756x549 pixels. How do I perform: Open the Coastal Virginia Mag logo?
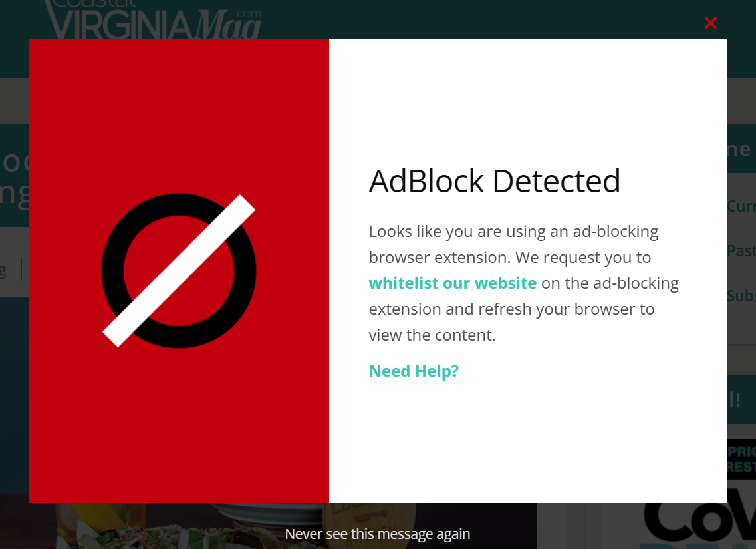click(152, 19)
